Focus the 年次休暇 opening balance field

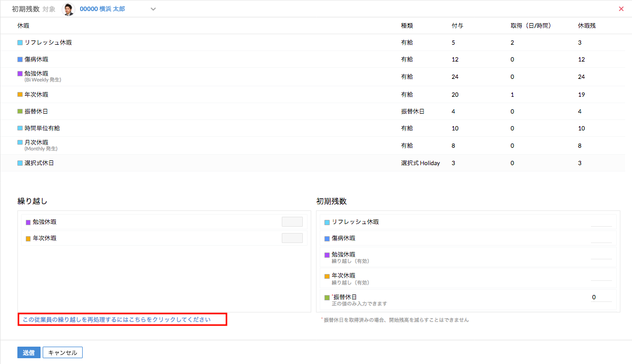601,276
